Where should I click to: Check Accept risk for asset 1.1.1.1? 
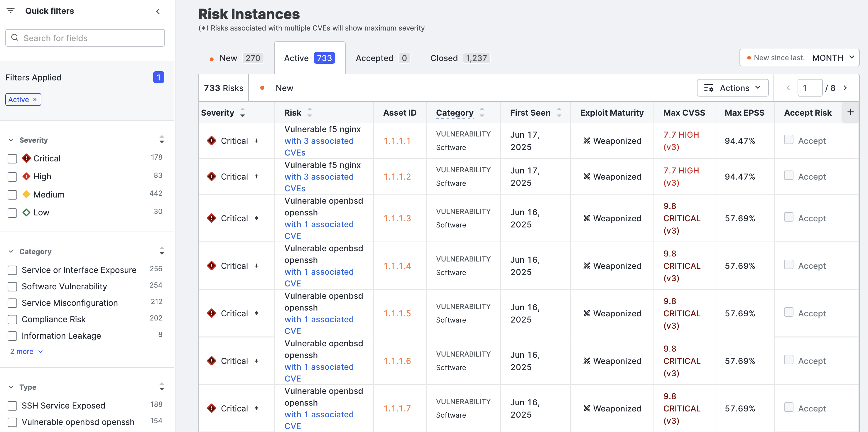coord(788,139)
